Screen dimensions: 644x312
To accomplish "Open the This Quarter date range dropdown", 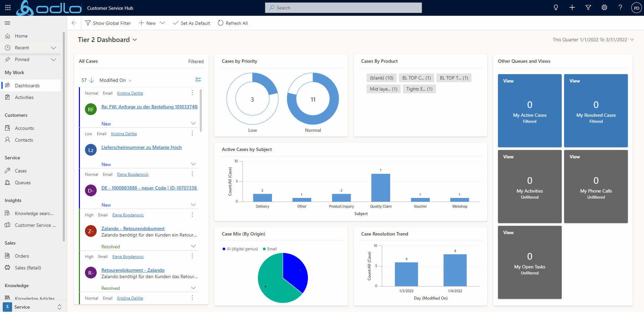I will 632,40.
